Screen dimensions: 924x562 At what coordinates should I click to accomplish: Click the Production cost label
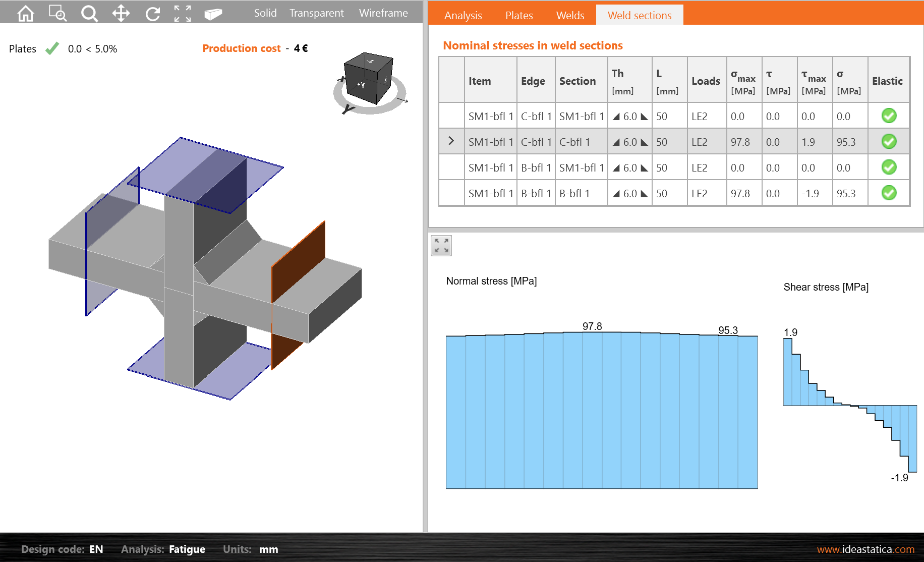point(241,48)
